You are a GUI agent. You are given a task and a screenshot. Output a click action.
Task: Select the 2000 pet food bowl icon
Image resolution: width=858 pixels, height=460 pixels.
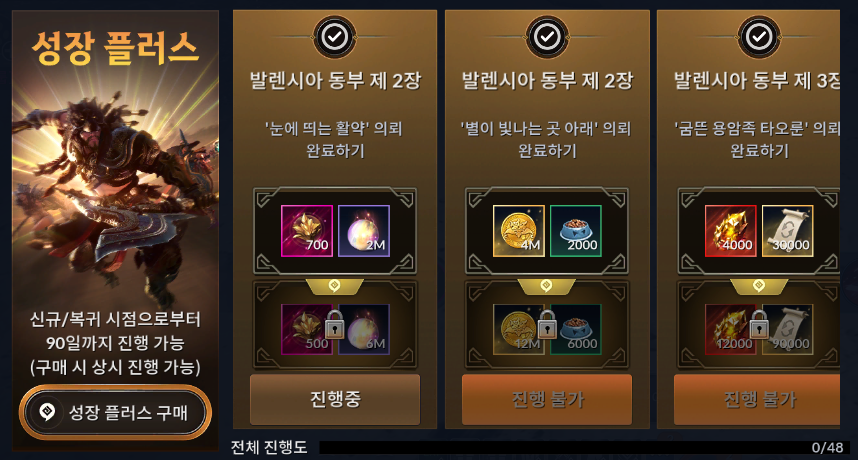(576, 231)
